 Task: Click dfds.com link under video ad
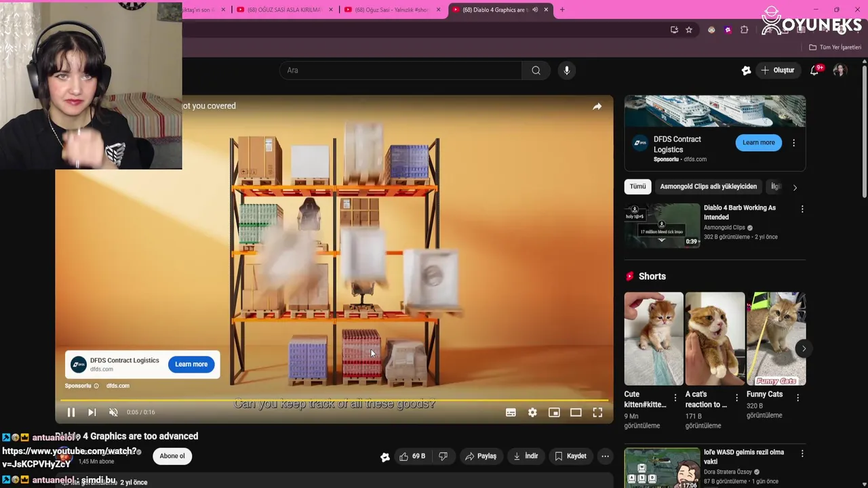tap(118, 386)
